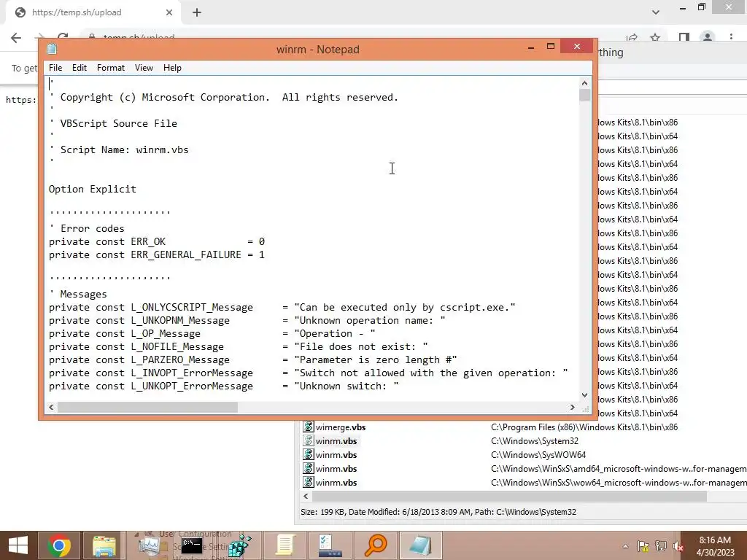Open checklist settings taskbar icon
The height and width of the screenshot is (560, 747).
[x=330, y=545]
